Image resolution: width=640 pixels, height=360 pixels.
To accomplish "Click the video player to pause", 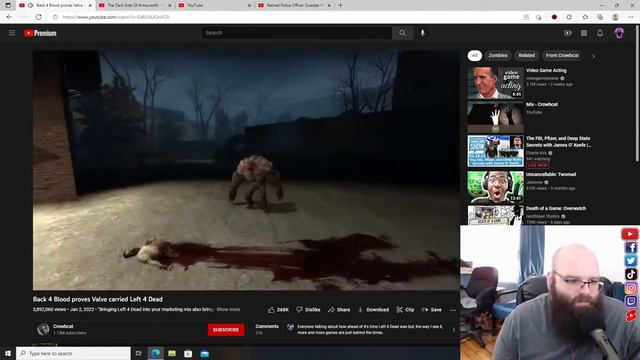I will (246, 170).
